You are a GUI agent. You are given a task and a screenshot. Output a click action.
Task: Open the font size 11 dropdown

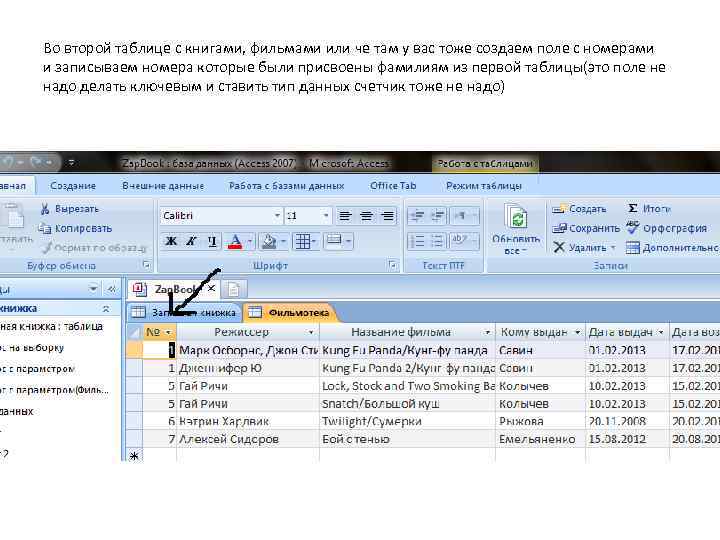pos(326,216)
